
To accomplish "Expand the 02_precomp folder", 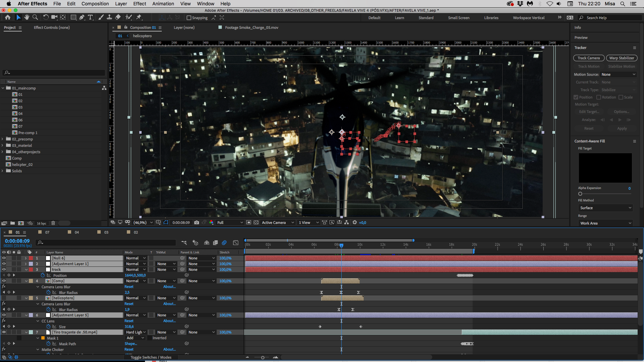I will [x=3, y=139].
